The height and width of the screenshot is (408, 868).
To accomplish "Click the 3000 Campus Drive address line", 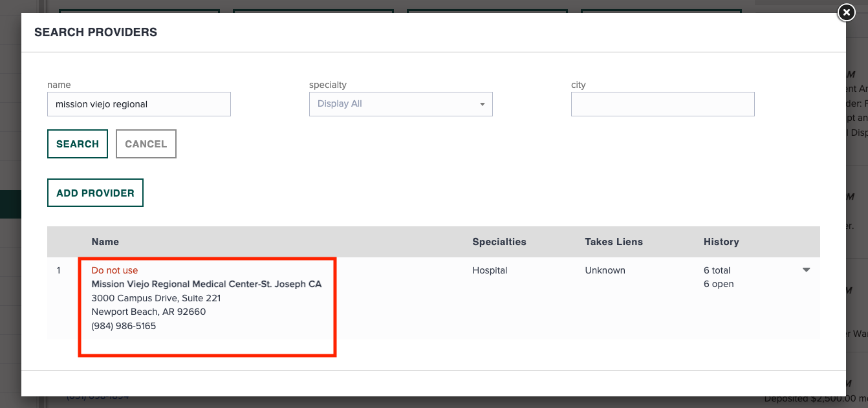I will (156, 298).
